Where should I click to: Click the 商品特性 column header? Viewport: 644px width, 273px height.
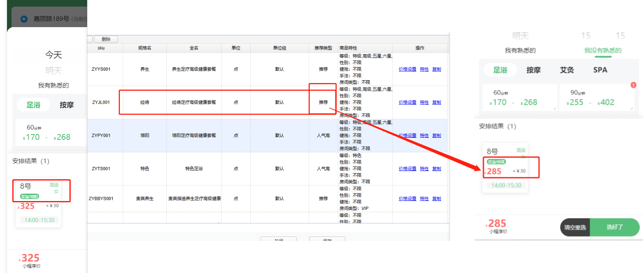365,48
